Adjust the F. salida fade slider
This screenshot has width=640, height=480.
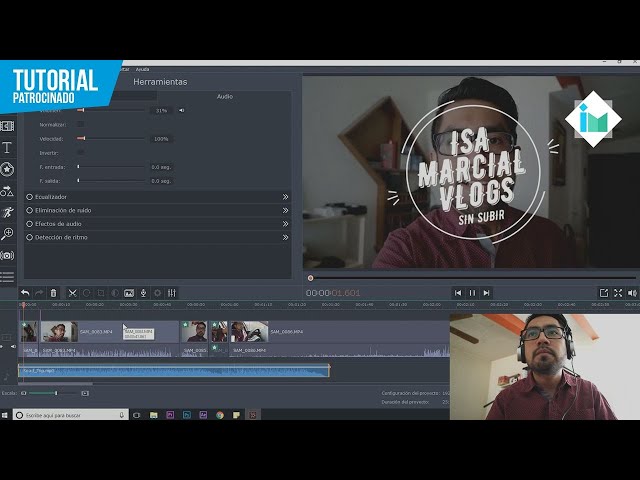(x=111, y=180)
